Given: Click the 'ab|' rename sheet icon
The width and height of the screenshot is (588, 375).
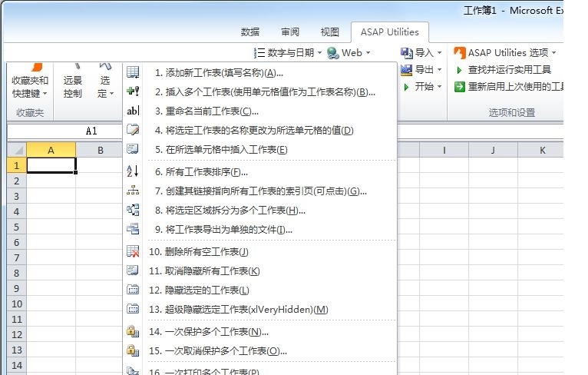Looking at the screenshot, I should (133, 111).
